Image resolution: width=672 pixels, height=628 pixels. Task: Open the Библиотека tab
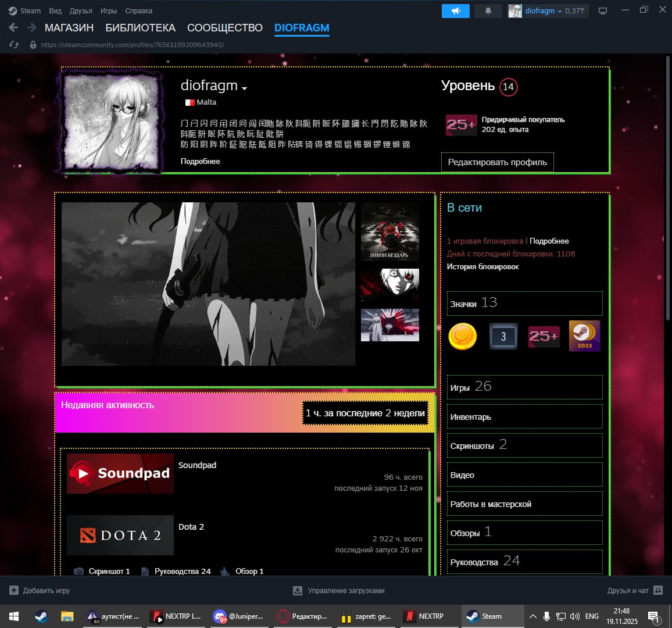(x=140, y=28)
